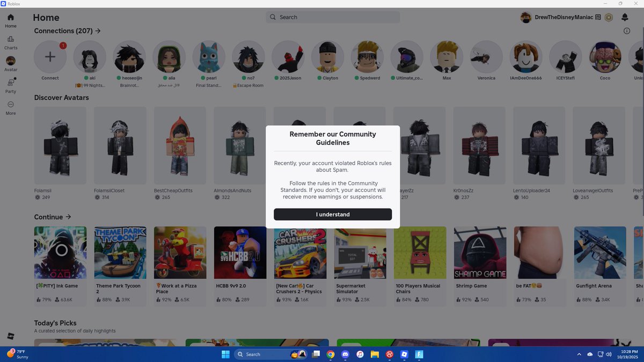Open friend Spedwerd's avatar
The height and width of the screenshot is (362, 644).
(368, 57)
